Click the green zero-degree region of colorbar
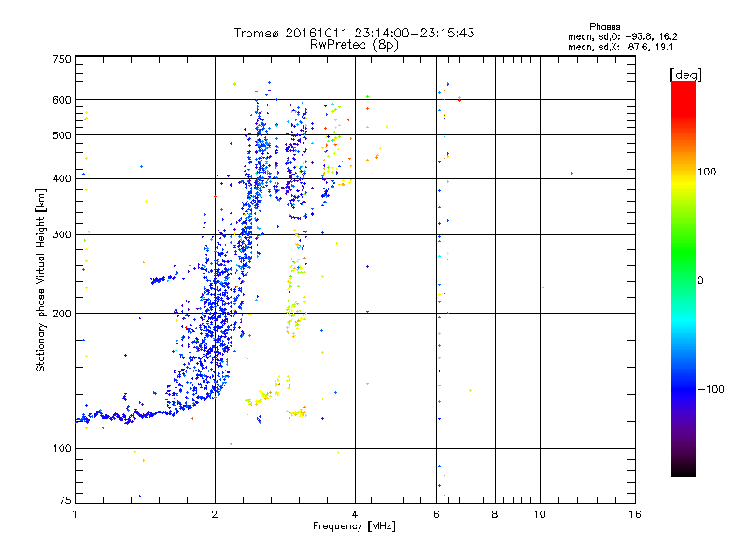The height and width of the screenshot is (560, 747). tap(684, 280)
